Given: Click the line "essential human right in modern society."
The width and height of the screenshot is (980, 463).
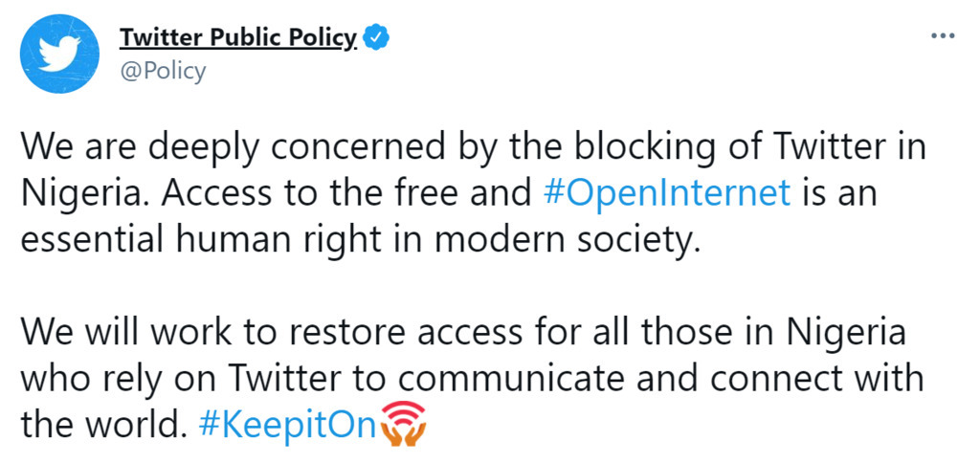Looking at the screenshot, I should 359,240.
